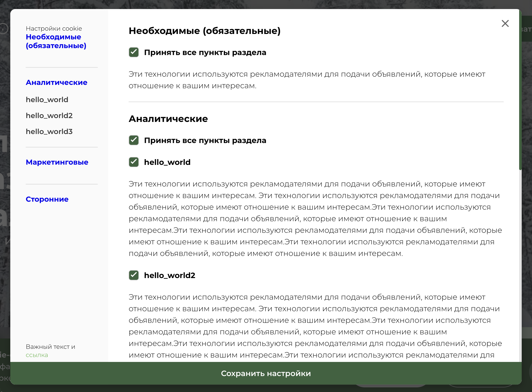Click the green ссылка link

37,355
